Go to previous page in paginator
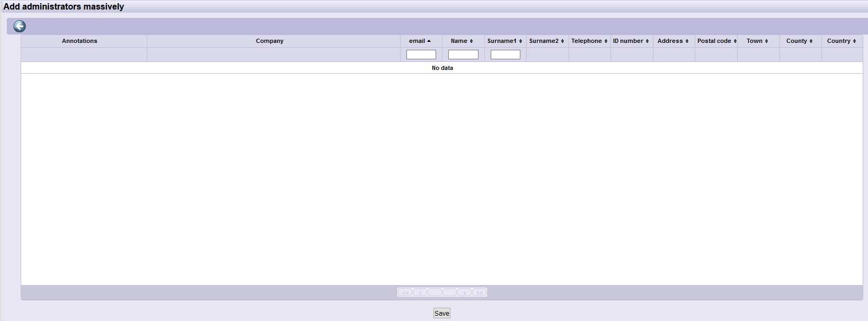Viewport: 868px width, 321px height. (420, 292)
